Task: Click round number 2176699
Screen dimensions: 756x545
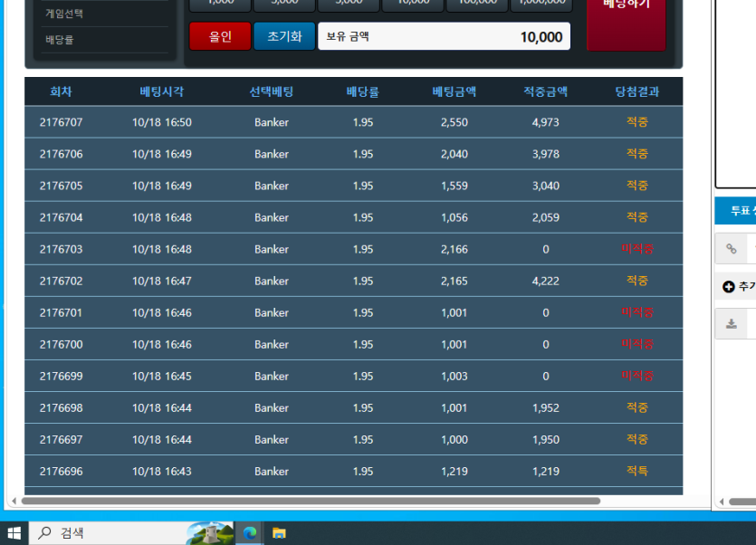Action: 62,377
